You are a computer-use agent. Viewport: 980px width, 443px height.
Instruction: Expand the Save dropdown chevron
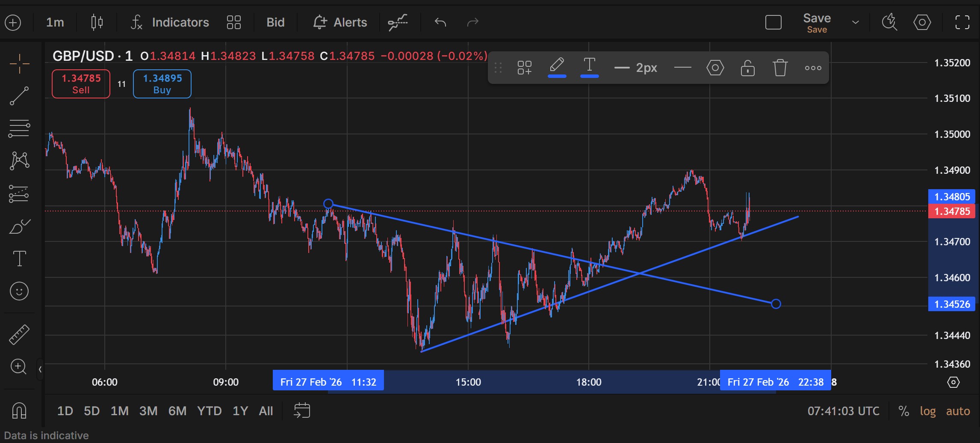pyautogui.click(x=855, y=22)
